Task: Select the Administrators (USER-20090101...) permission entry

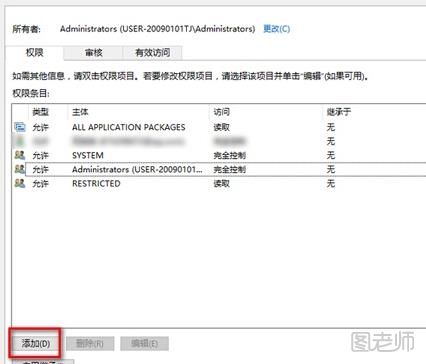Action: click(219, 169)
